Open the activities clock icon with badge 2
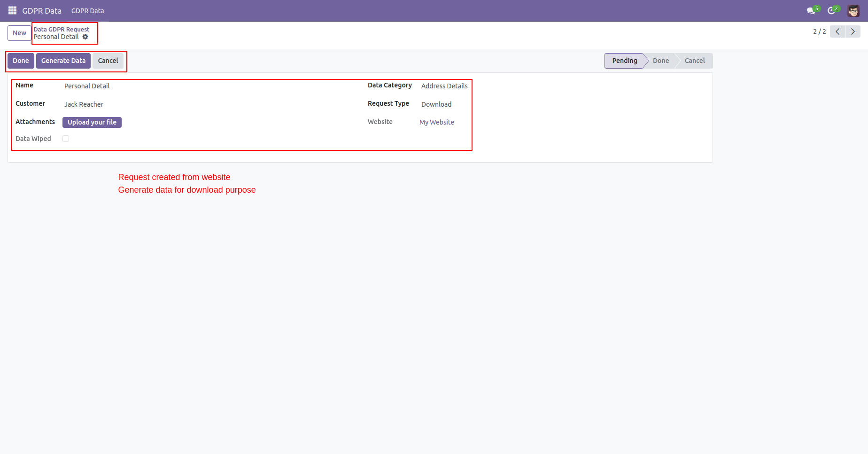Screen dimensions: 868x454 tap(833, 10)
